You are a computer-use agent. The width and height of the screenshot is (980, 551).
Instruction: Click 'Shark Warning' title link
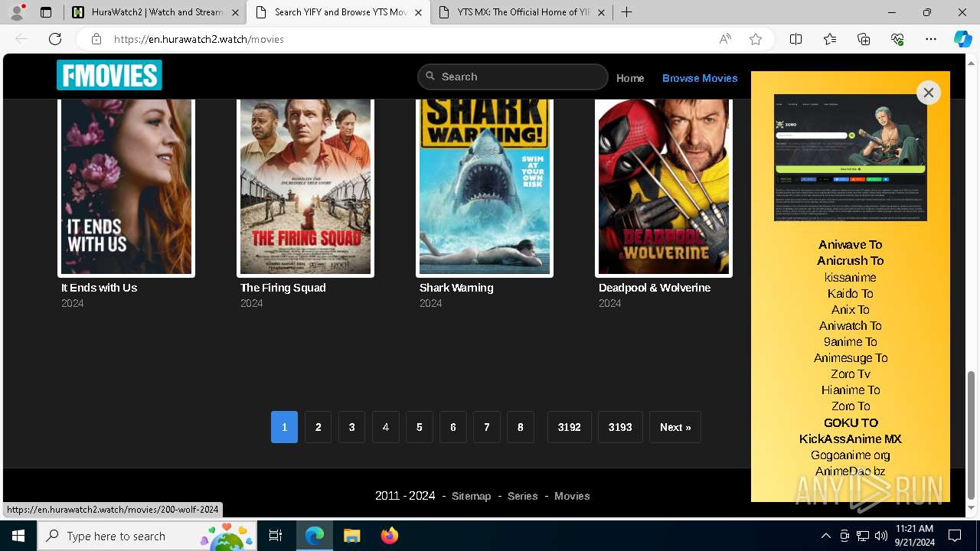(x=456, y=288)
